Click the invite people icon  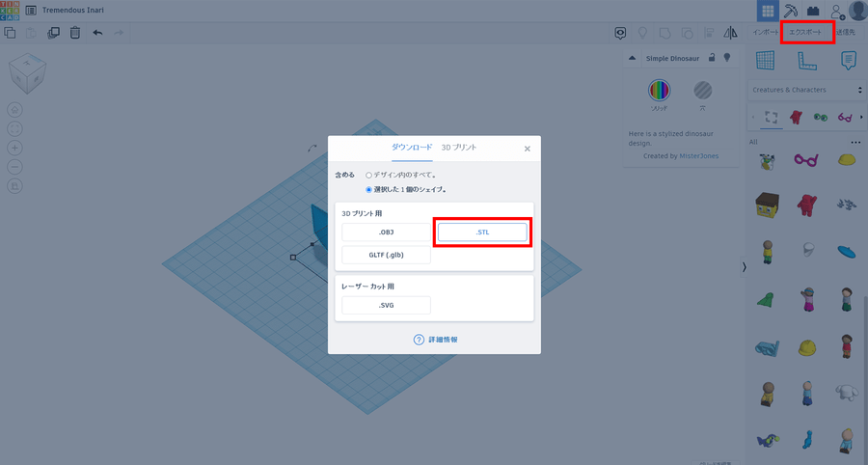click(x=837, y=11)
